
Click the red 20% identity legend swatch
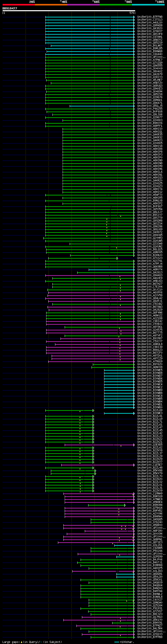pos(19,5)
